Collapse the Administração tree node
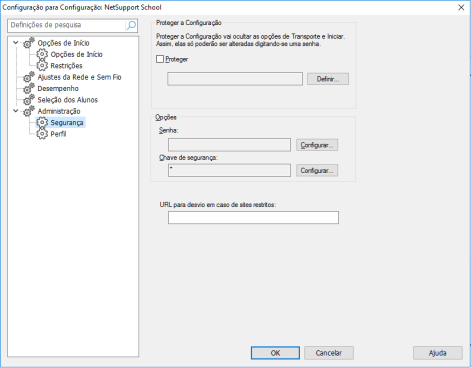Image resolution: width=471 pixels, height=368 pixels. (x=16, y=111)
